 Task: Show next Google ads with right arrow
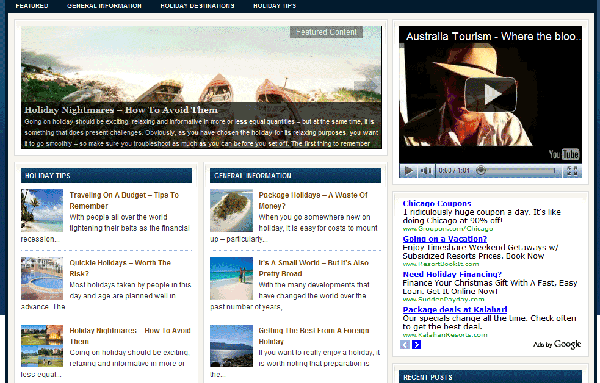pos(416,345)
